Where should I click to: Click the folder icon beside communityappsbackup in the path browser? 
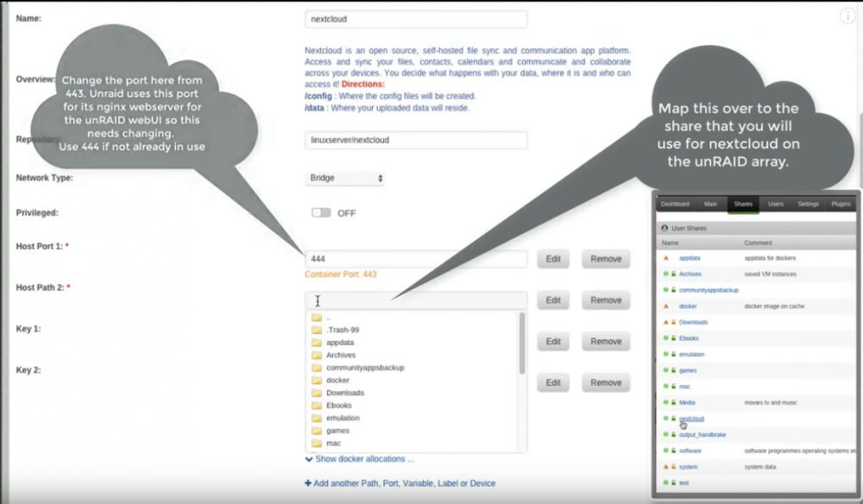click(x=317, y=368)
